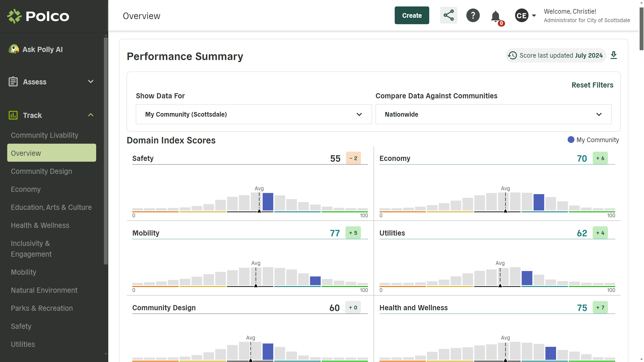Click the Economy +6 change badge
The height and width of the screenshot is (362, 644).
pos(600,158)
